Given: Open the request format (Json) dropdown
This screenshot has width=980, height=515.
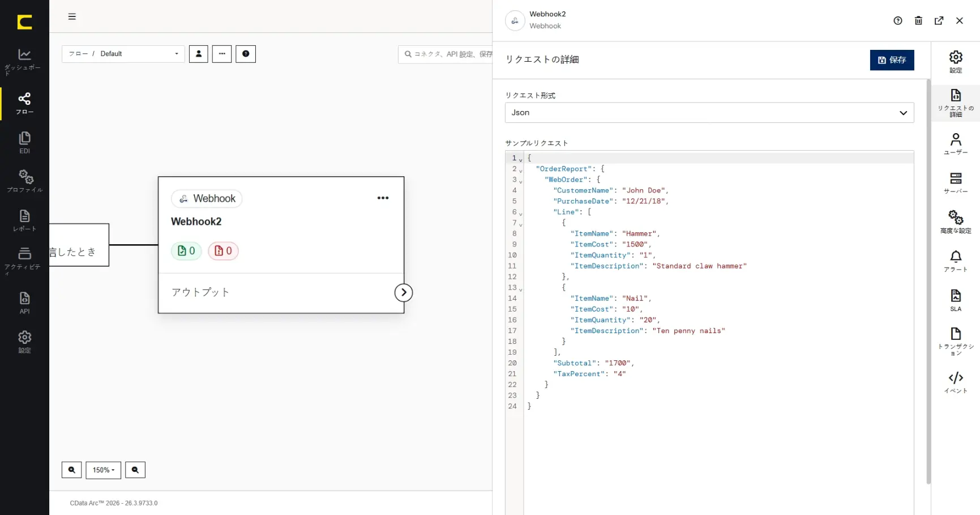Looking at the screenshot, I should click(709, 113).
